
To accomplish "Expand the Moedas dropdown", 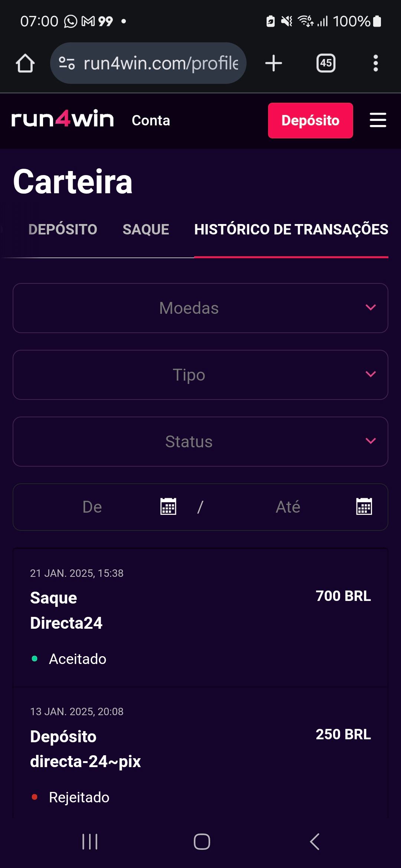I will [200, 308].
